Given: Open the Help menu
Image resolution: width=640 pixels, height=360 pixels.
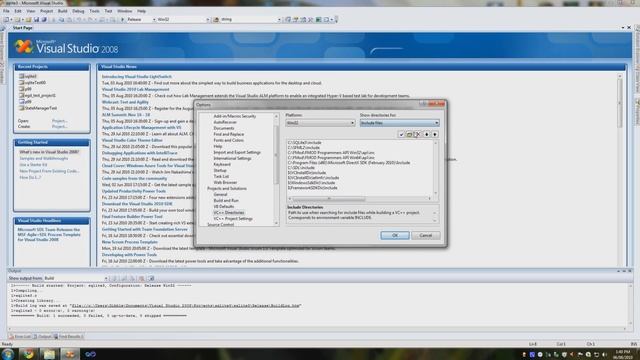Looking at the screenshot, I should coord(141,11).
